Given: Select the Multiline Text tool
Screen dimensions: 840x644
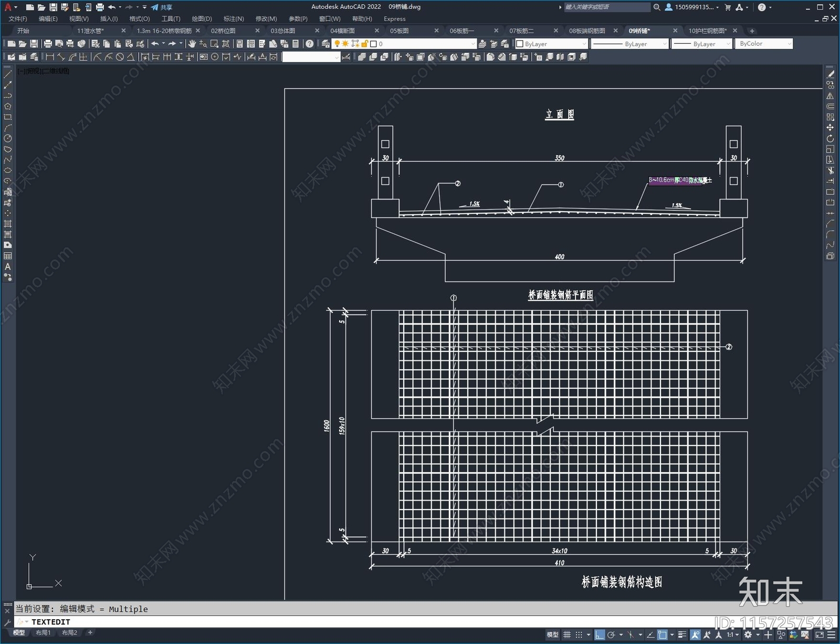Looking at the screenshot, I should (7, 266).
